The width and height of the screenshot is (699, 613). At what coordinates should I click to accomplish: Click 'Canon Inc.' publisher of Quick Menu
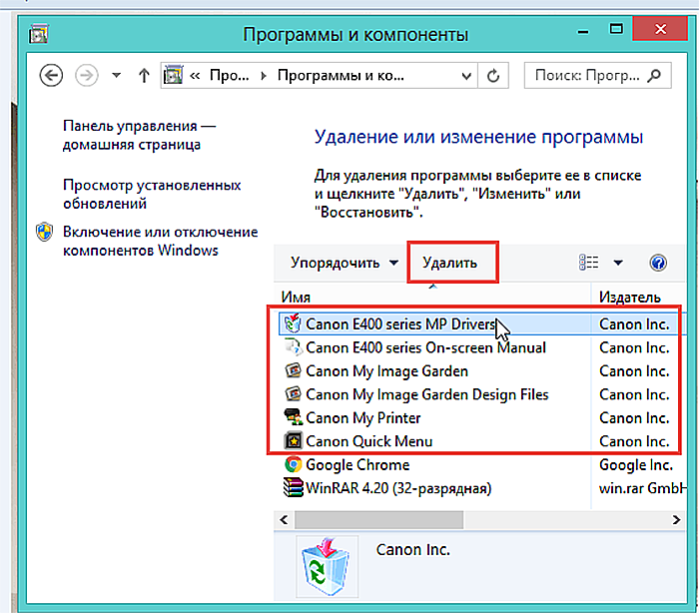[634, 441]
